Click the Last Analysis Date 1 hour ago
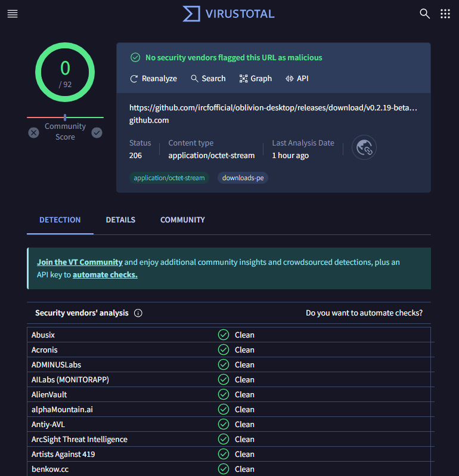 coord(290,156)
